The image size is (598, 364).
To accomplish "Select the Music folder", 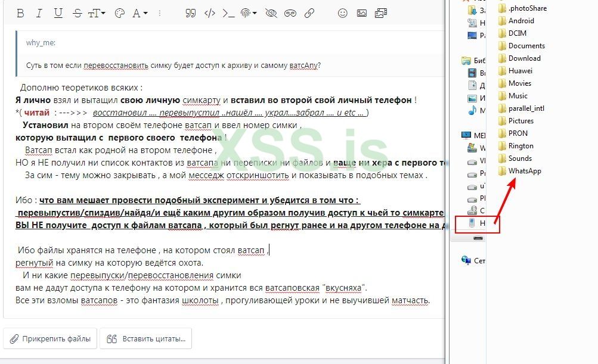I will pos(513,96).
